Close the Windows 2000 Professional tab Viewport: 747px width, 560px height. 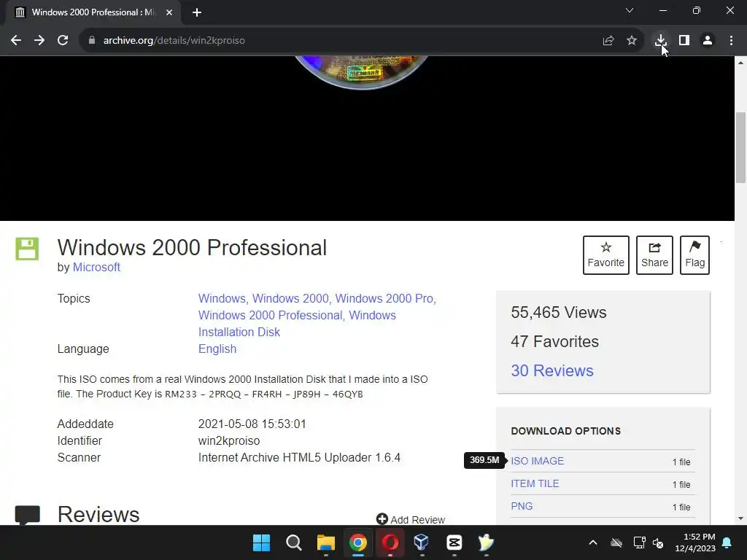169,13
